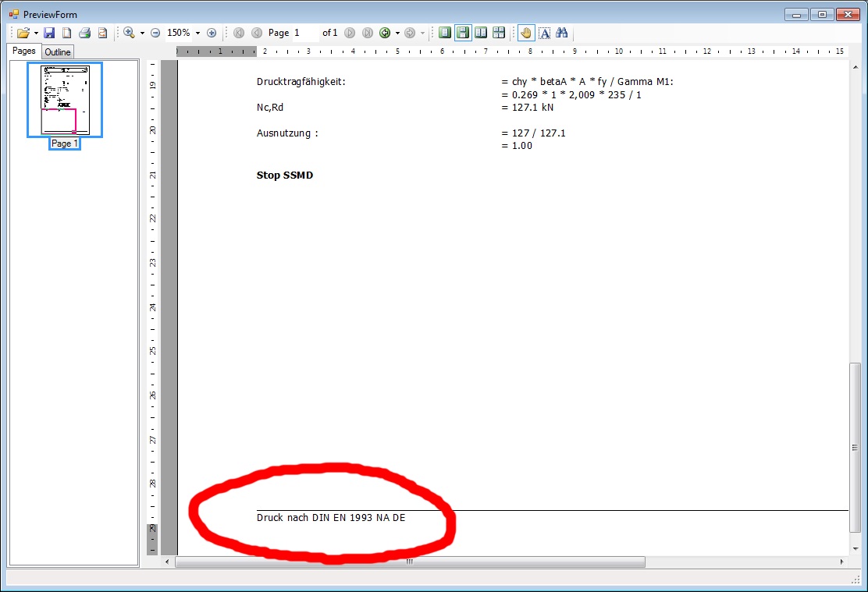
Task: Select the text selection tool
Action: (544, 33)
